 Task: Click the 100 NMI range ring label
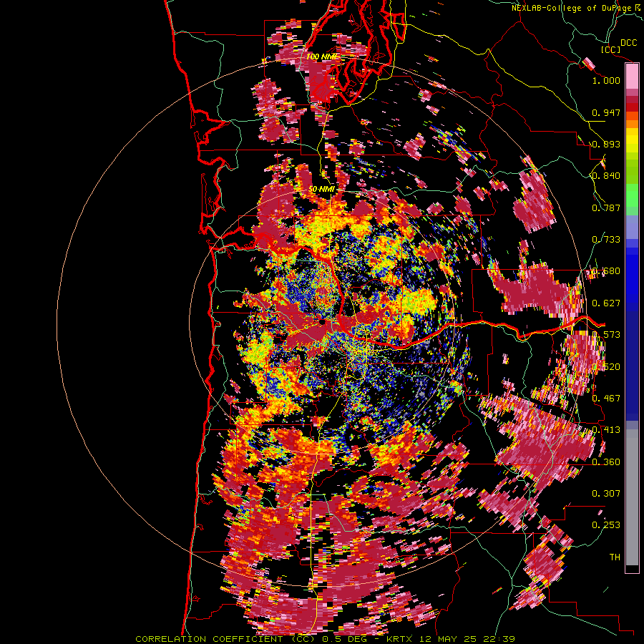tap(321, 57)
